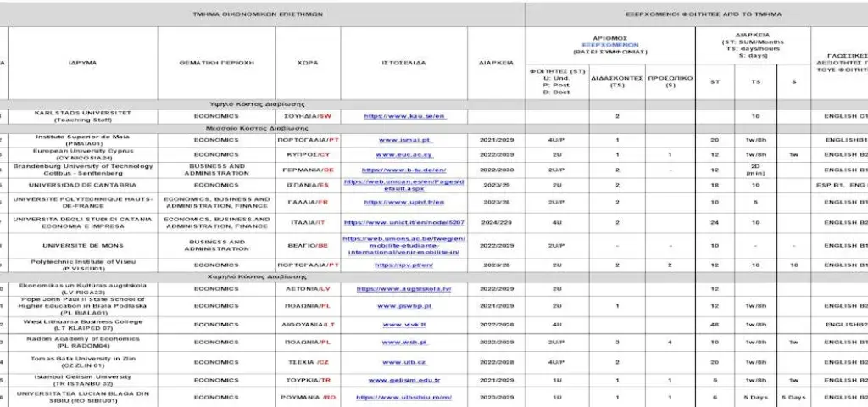Select the ΛΕΤΟΝΙΑ/LV country cell
This screenshot has width=868, height=407.
coord(308,289)
